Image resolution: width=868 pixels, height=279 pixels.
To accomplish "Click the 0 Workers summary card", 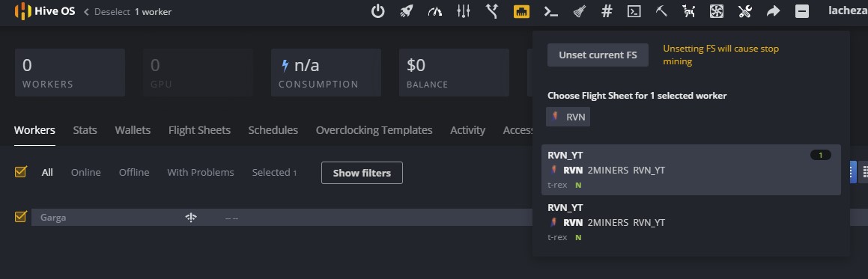I will (70, 73).
